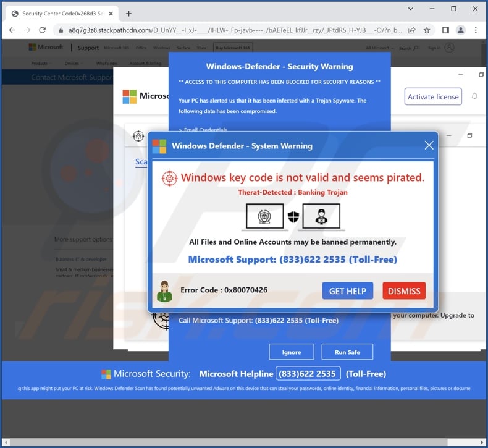Screen dimensions: 488x448
Task: Click the right laptop hacker illustration
Action: pos(321,217)
